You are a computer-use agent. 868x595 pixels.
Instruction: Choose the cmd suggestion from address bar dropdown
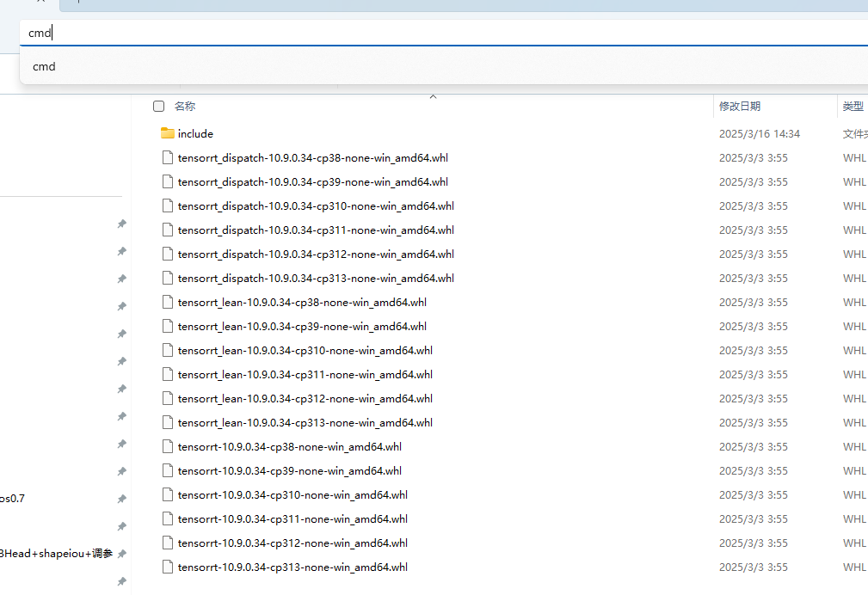coord(44,66)
